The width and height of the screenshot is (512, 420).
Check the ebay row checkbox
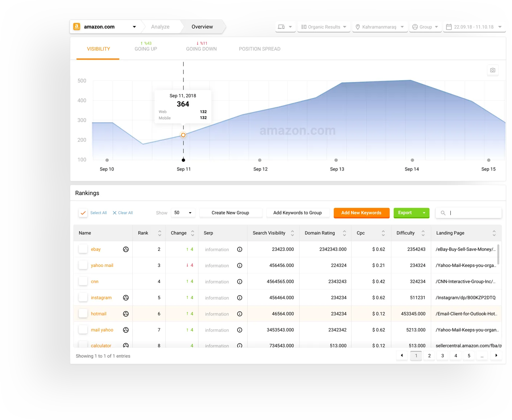pos(83,249)
